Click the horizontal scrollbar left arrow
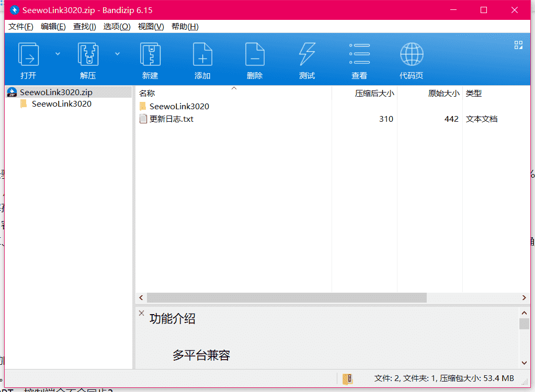This screenshot has height=392, width=535. click(x=141, y=297)
